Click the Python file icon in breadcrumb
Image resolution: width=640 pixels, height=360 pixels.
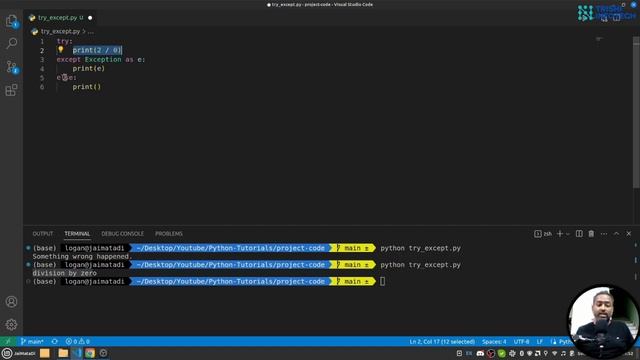click(34, 31)
